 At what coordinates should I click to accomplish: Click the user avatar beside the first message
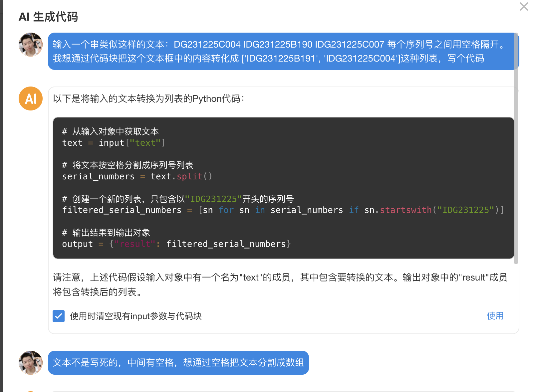pyautogui.click(x=31, y=45)
